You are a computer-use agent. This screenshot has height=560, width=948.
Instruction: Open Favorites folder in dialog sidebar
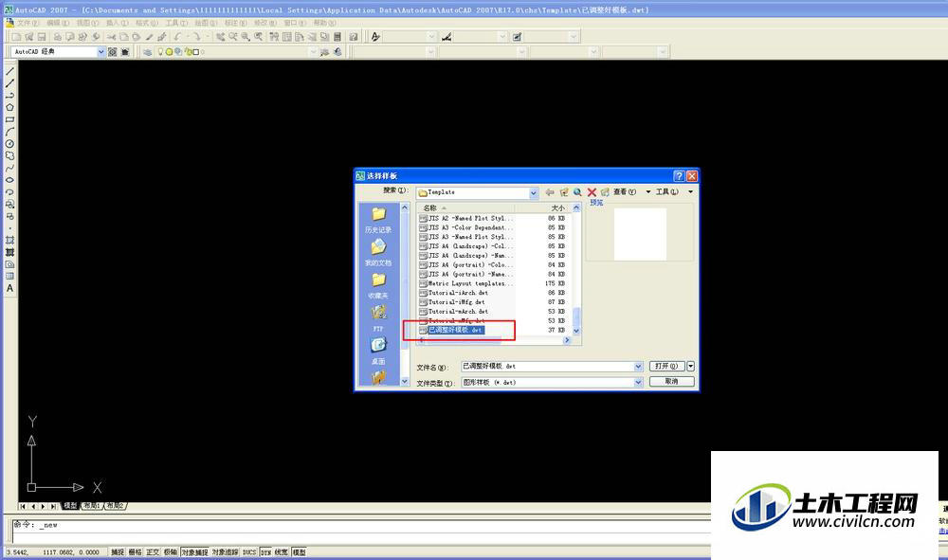coord(378,286)
